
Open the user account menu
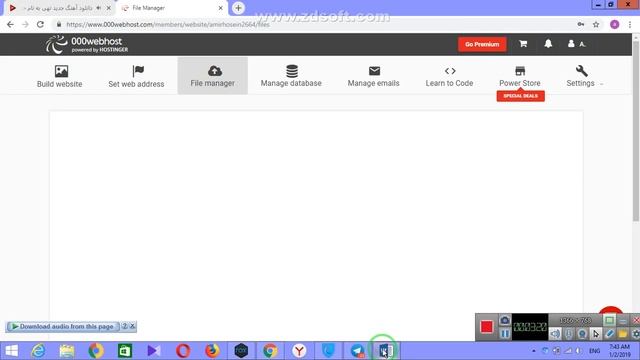point(576,44)
